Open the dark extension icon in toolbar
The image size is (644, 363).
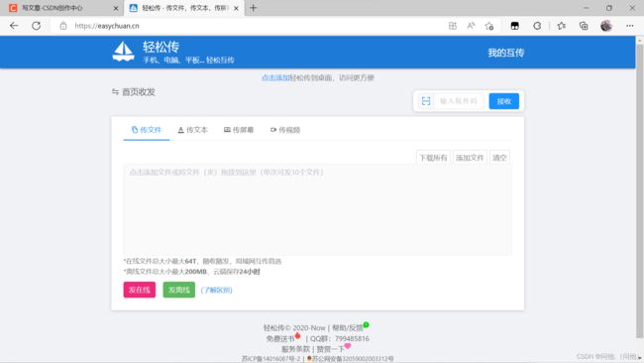click(x=514, y=26)
